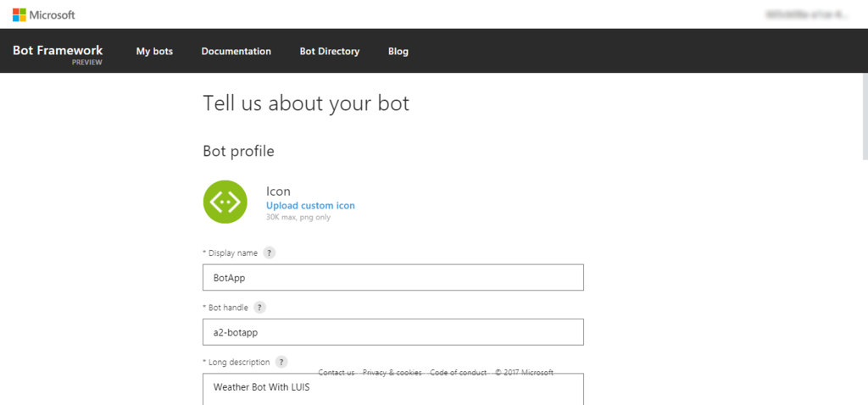
Task: Click the Contact us footer link
Action: click(x=336, y=372)
